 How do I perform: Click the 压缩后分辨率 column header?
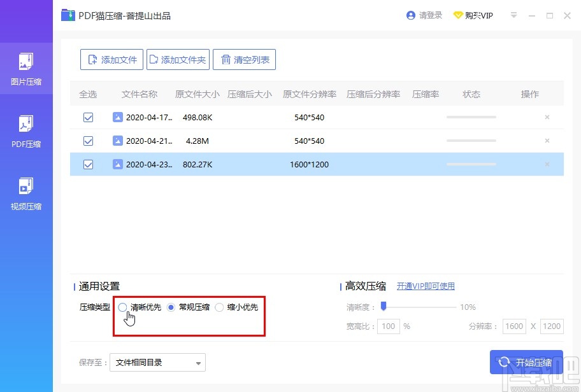[373, 94]
